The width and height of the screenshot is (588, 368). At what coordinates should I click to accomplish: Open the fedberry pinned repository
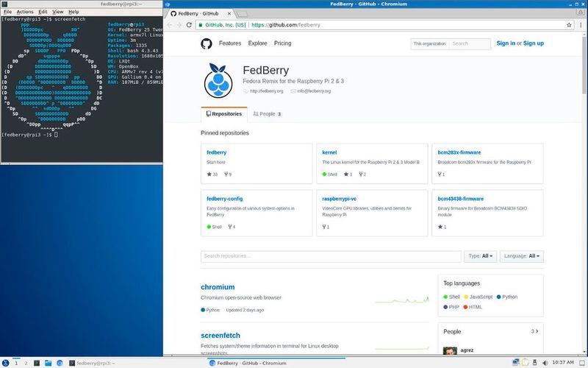point(216,152)
